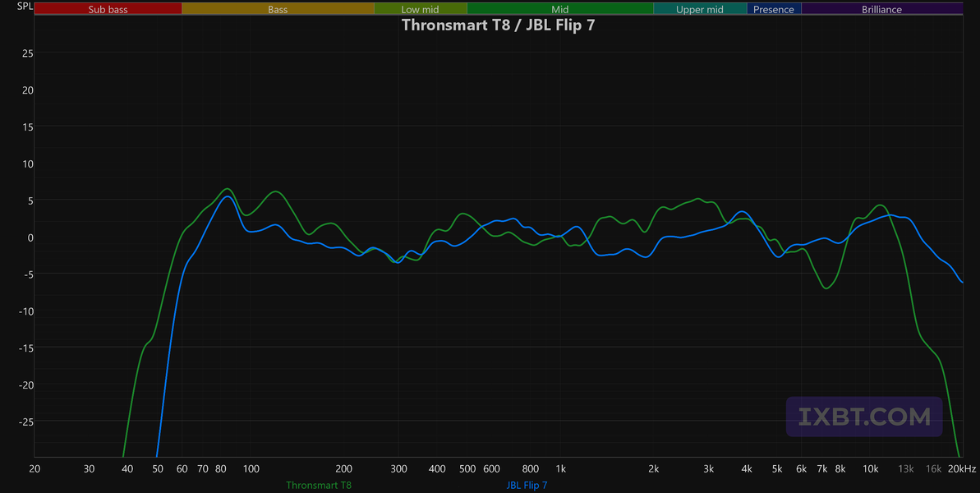Click the -10 value on the SPL axis
The image size is (980, 493).
click(25, 311)
